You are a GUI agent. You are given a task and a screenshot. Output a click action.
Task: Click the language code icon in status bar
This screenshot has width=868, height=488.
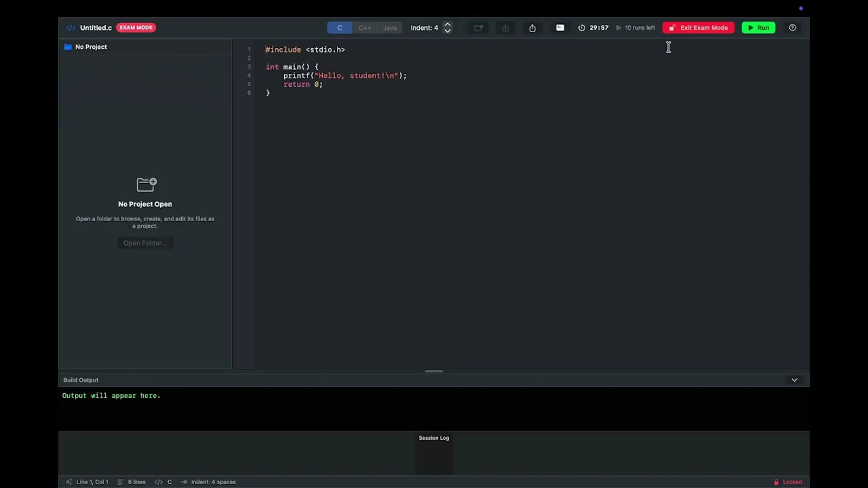click(x=158, y=481)
